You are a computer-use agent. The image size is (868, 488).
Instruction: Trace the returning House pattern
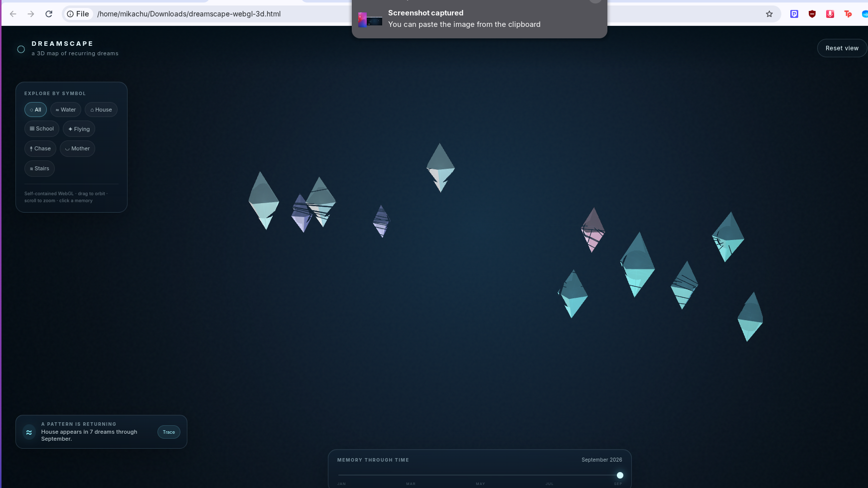169,432
